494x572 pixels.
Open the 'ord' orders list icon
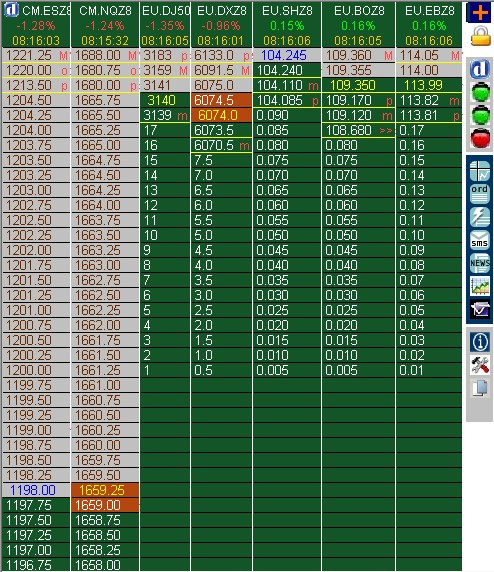coord(479,194)
